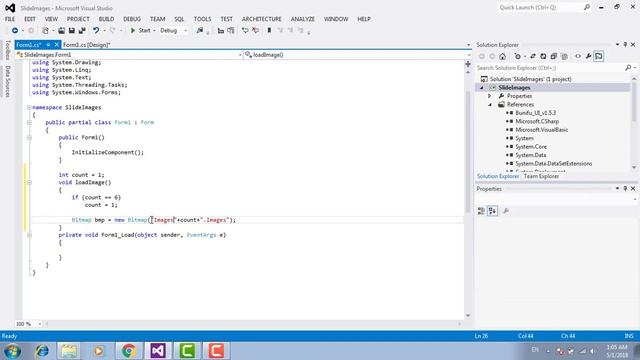The height and width of the screenshot is (360, 640).
Task: Collapse the loadImage method code block
Action: 29,182
